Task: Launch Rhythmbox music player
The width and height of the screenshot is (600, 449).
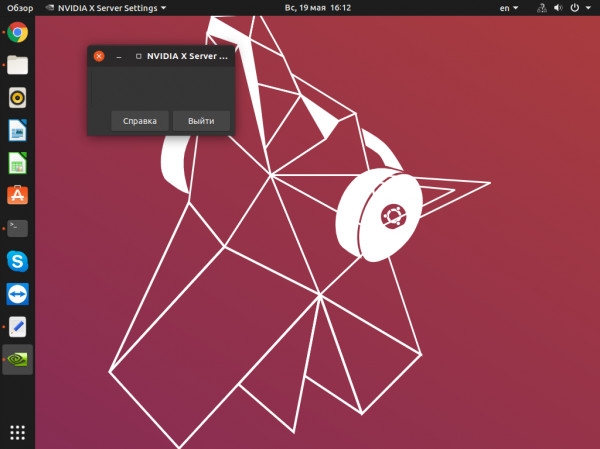Action: click(x=17, y=98)
